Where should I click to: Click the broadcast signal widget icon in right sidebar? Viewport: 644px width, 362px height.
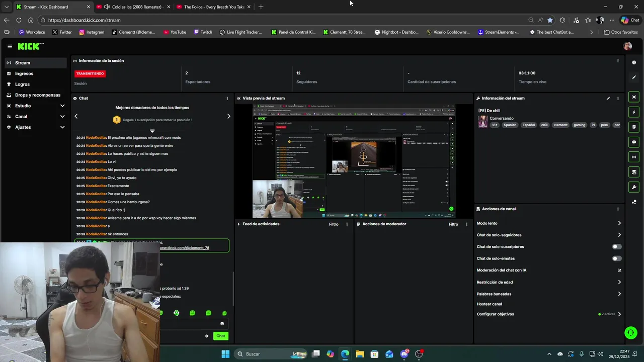tap(634, 157)
